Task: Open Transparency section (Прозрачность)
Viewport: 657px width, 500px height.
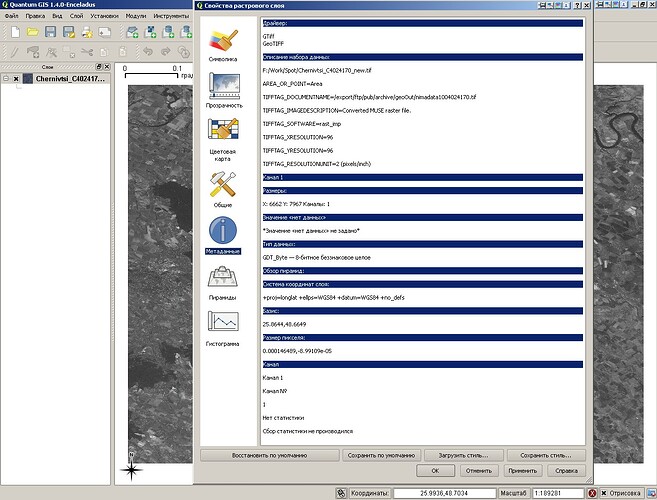Action: click(x=224, y=90)
